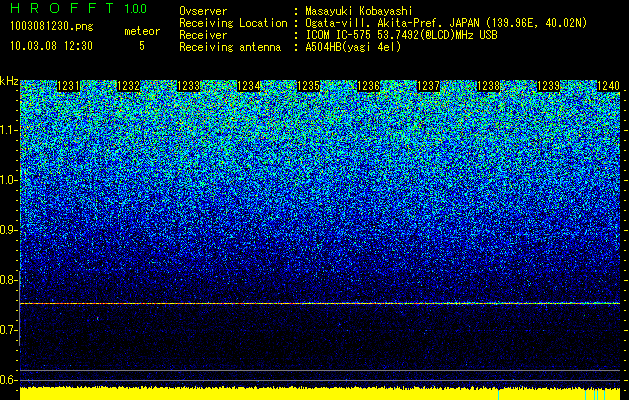Click the 1.1 frequency axis label

click(9, 130)
